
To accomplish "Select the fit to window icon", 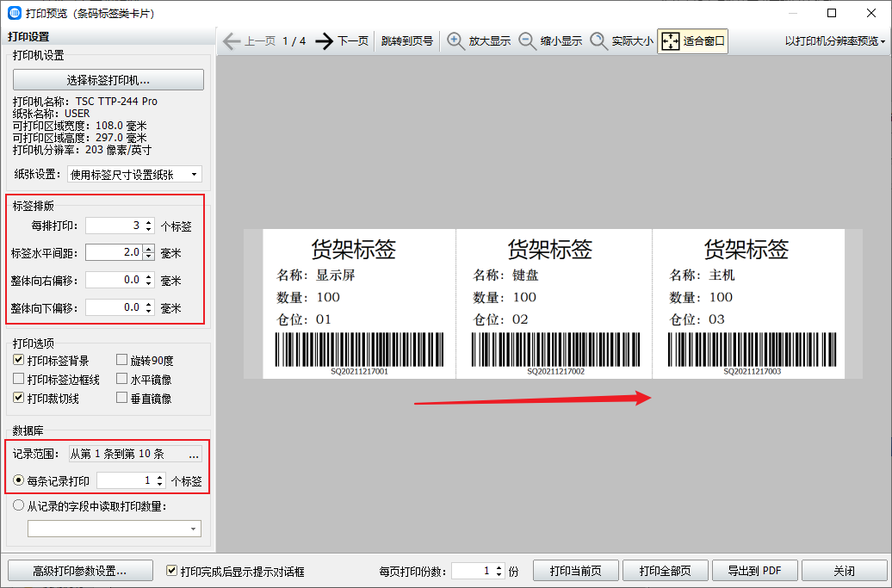I will point(670,41).
